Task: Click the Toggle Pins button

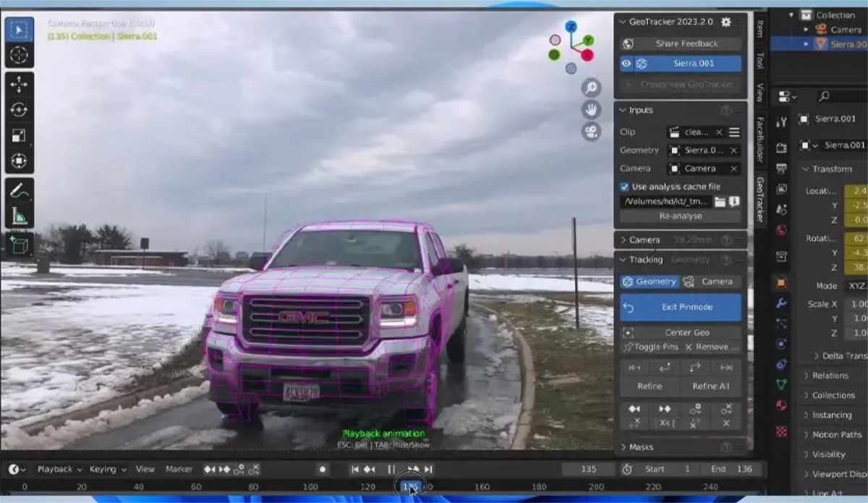Action: click(650, 347)
